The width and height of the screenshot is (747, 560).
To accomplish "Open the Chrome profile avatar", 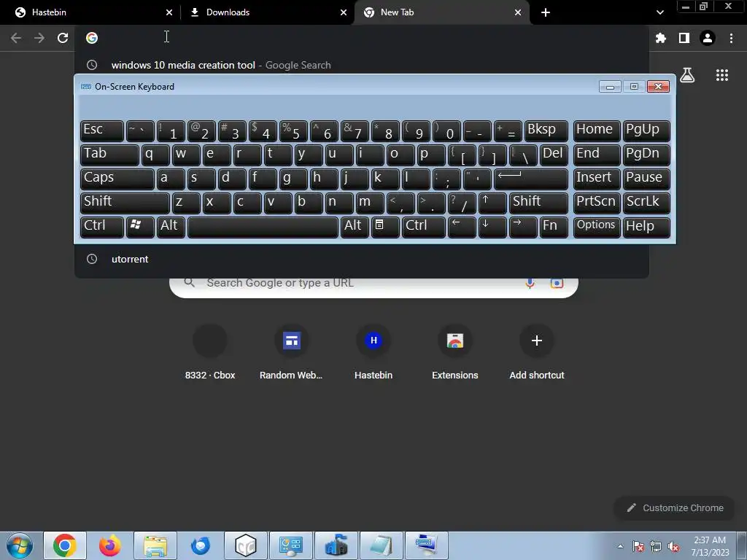I will (x=708, y=38).
